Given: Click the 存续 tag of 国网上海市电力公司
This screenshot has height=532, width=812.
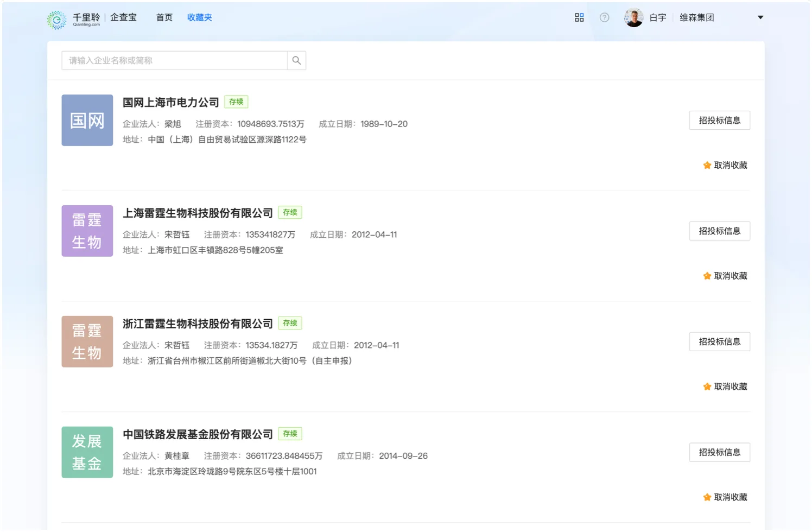Looking at the screenshot, I should 236,102.
